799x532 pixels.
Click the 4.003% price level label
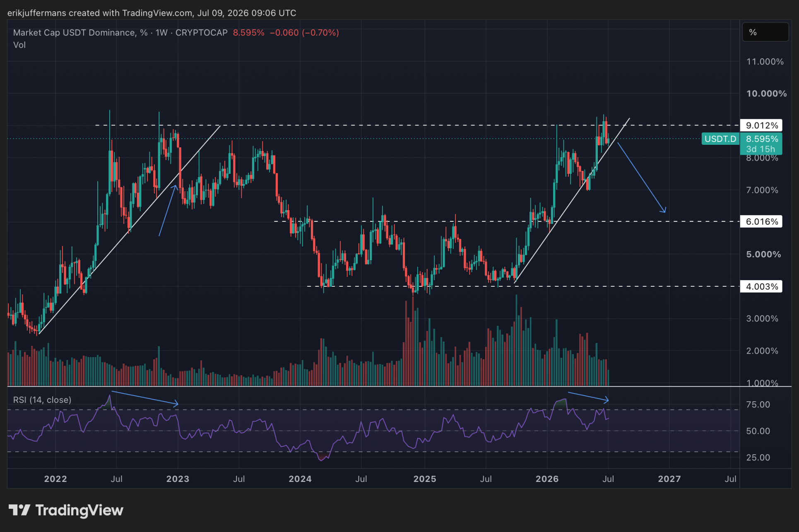(761, 287)
